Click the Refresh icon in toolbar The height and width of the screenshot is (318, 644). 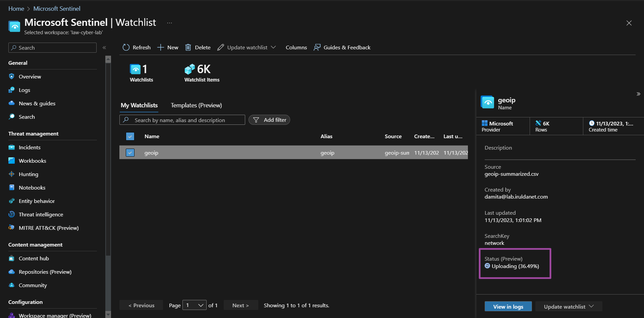[x=126, y=47]
